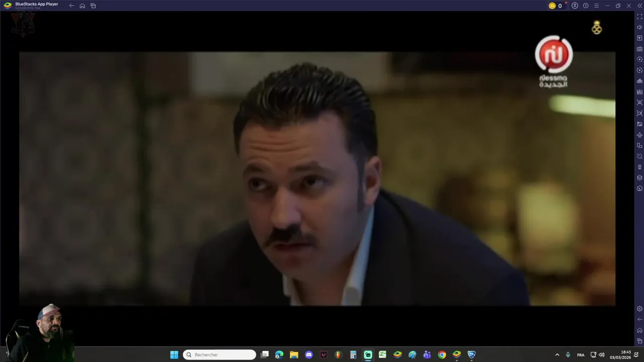Start screen recording from sidebar

(x=639, y=113)
